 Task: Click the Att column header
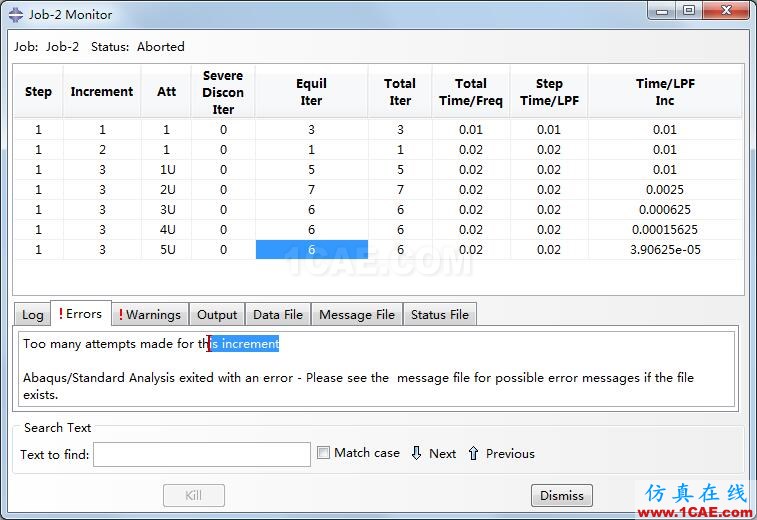point(167,92)
